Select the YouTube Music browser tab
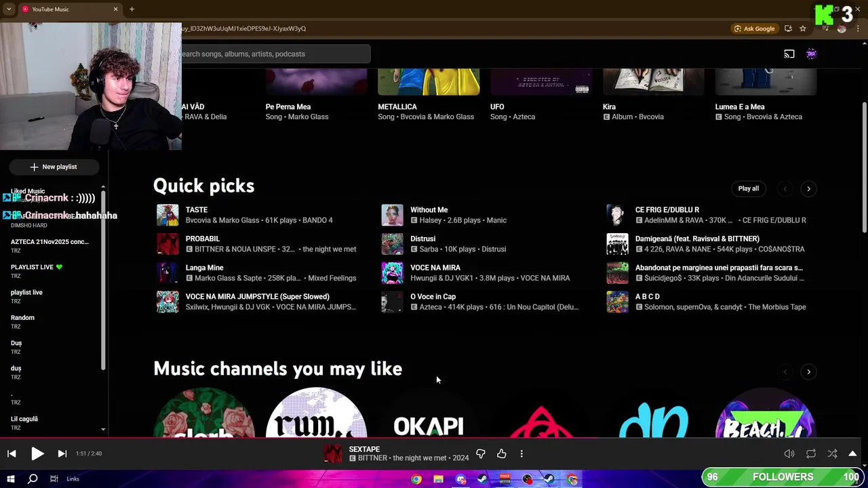 68,9
